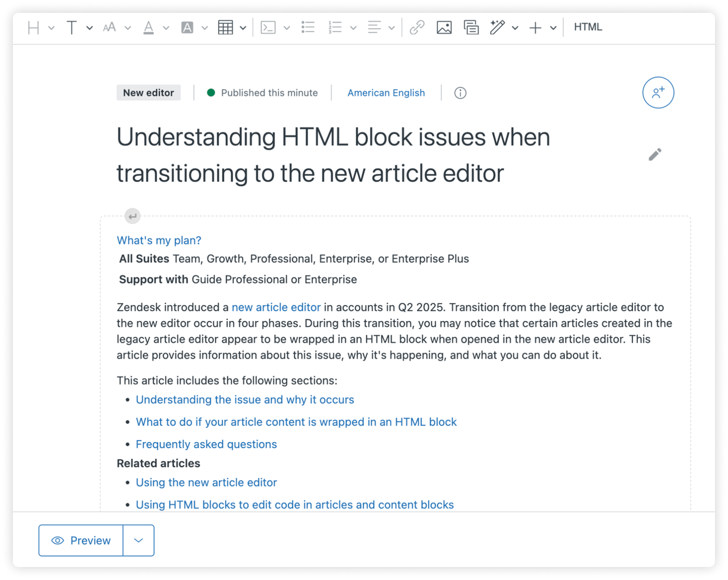Click the pencil edit icon beside title
728x580 pixels.
(655, 155)
